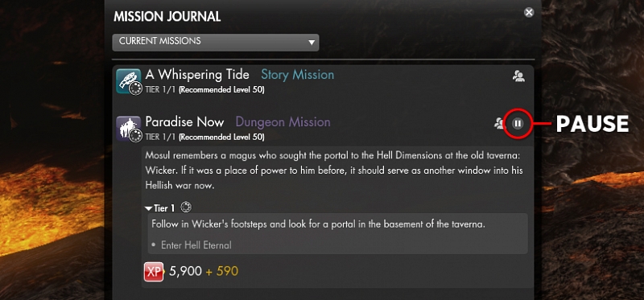
Task: Click the red XP reward icon
Action: [x=154, y=272]
